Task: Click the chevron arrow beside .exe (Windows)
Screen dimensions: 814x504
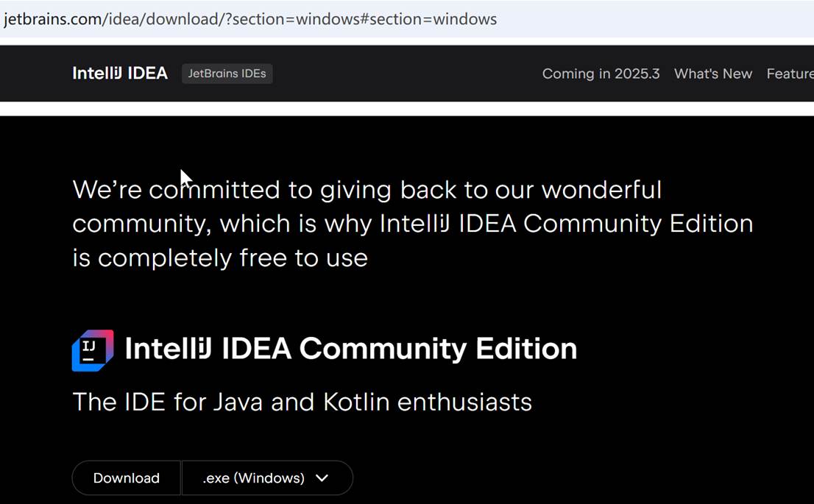Action: point(322,478)
